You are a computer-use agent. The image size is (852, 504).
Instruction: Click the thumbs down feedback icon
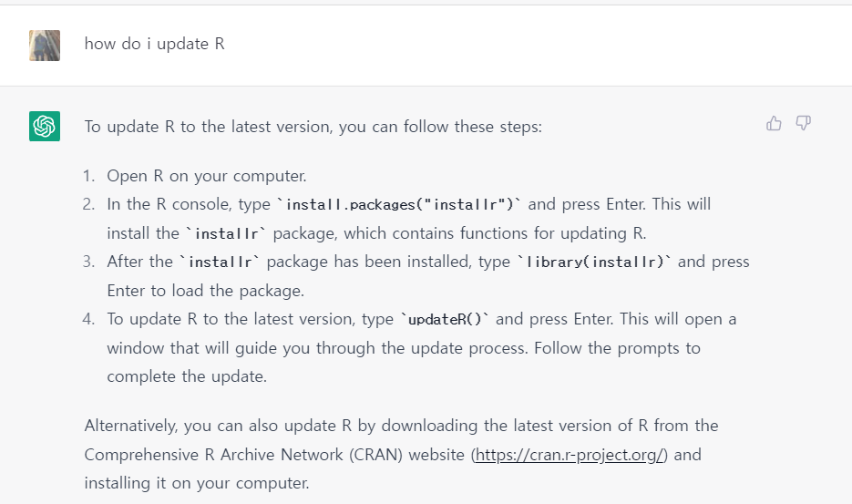coord(804,123)
